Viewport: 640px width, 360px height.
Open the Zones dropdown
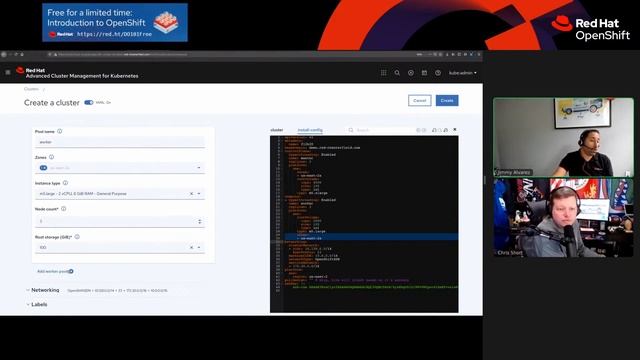tap(199, 168)
